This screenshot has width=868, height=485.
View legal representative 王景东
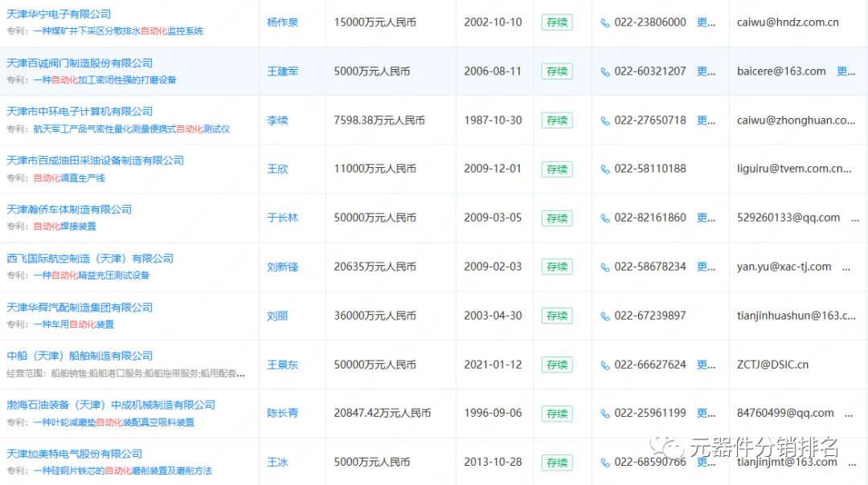[x=282, y=365]
